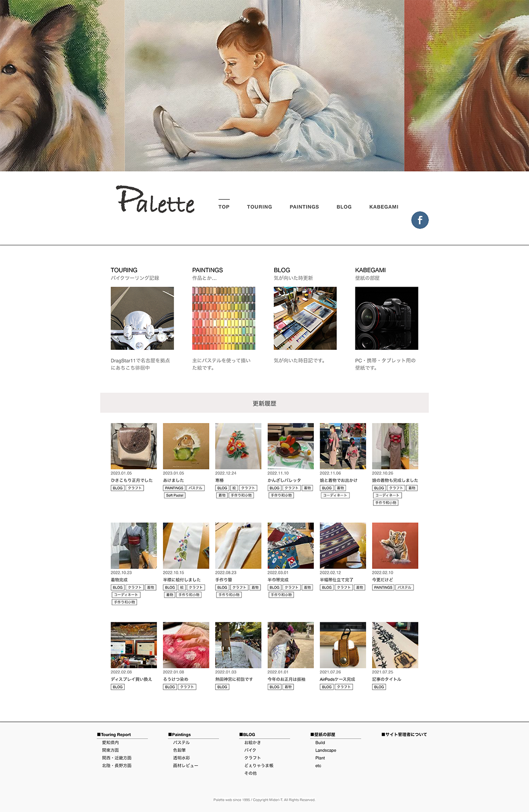Image resolution: width=529 pixels, height=812 pixels.
Task: Open the rabbit painting post thumbnail
Action: click(x=186, y=446)
